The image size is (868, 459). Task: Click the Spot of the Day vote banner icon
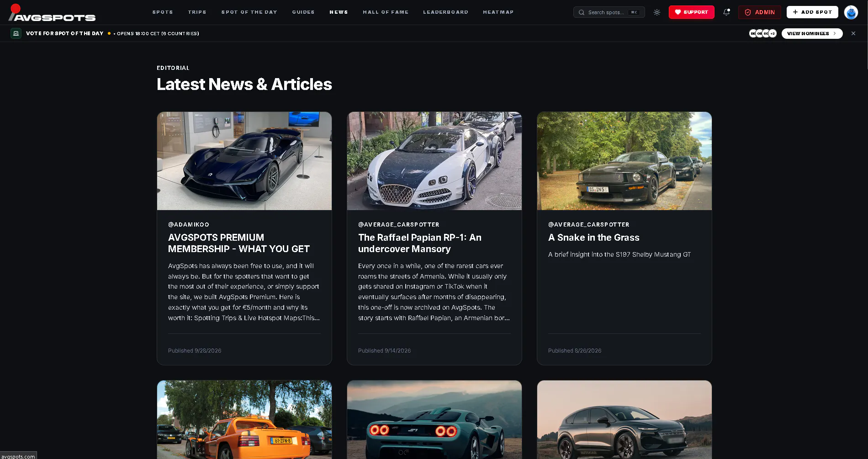(16, 33)
